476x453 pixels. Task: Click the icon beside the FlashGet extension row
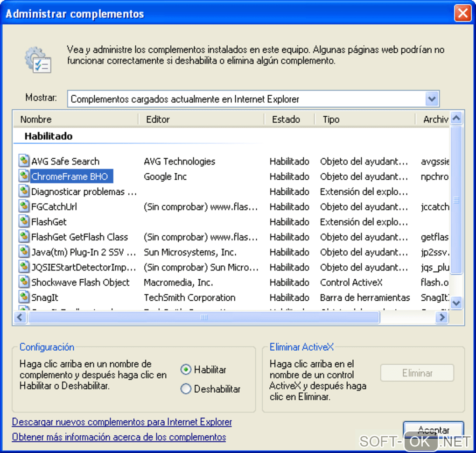24,222
